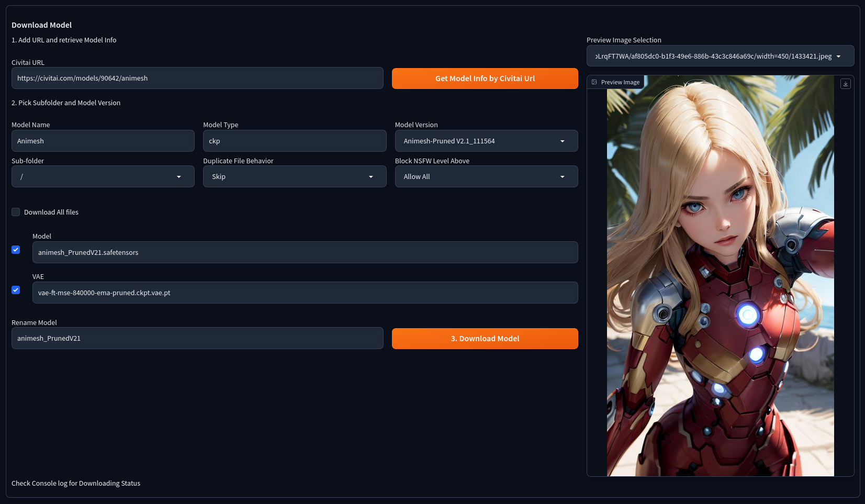
Task: Click the animesh_PrunedV21.safetensors model field
Action: click(305, 252)
